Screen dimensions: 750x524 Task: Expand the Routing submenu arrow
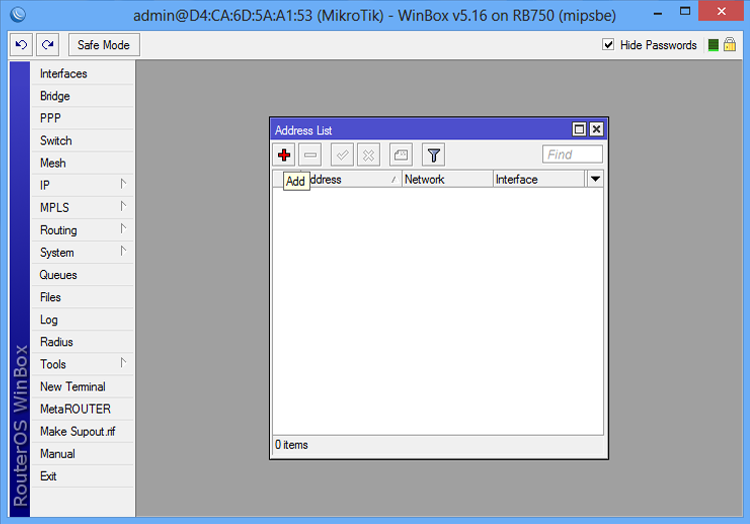click(x=123, y=229)
